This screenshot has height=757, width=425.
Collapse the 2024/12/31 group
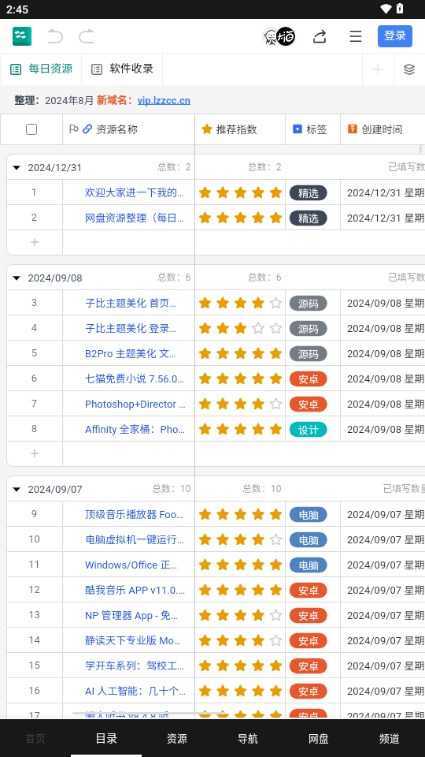(x=17, y=168)
